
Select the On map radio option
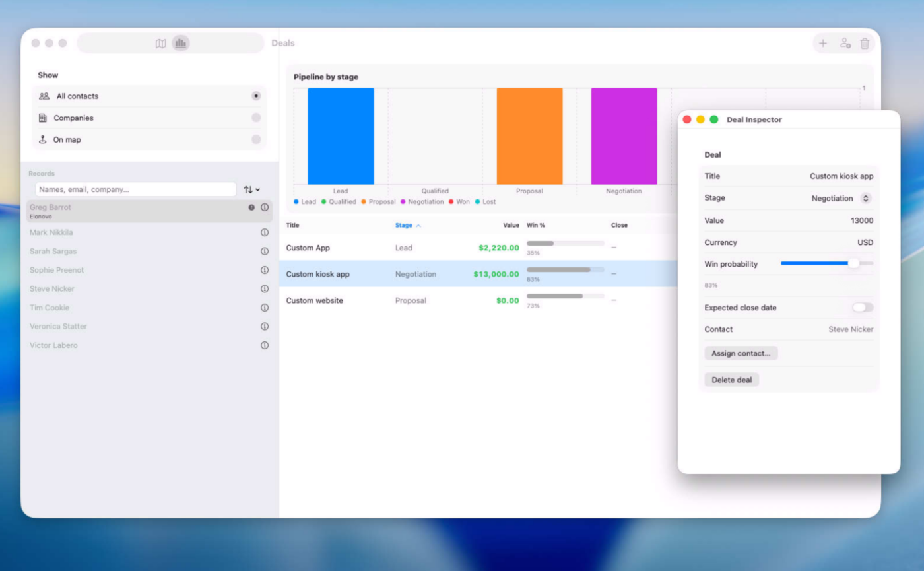(x=256, y=140)
